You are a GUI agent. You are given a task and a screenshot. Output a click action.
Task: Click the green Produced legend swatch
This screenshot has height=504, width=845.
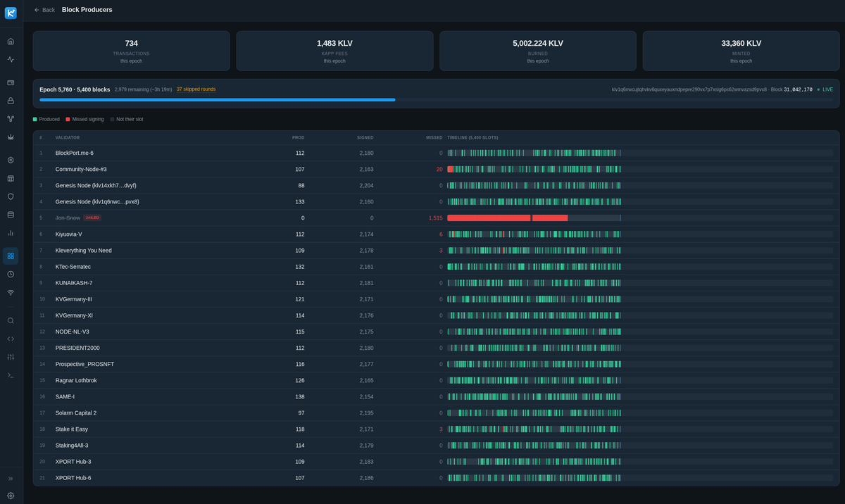click(35, 119)
